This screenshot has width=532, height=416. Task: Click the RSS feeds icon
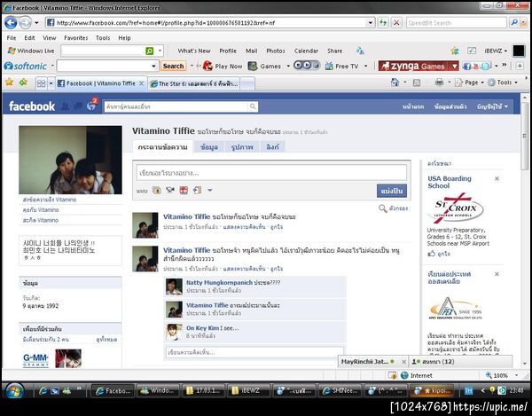click(417, 82)
